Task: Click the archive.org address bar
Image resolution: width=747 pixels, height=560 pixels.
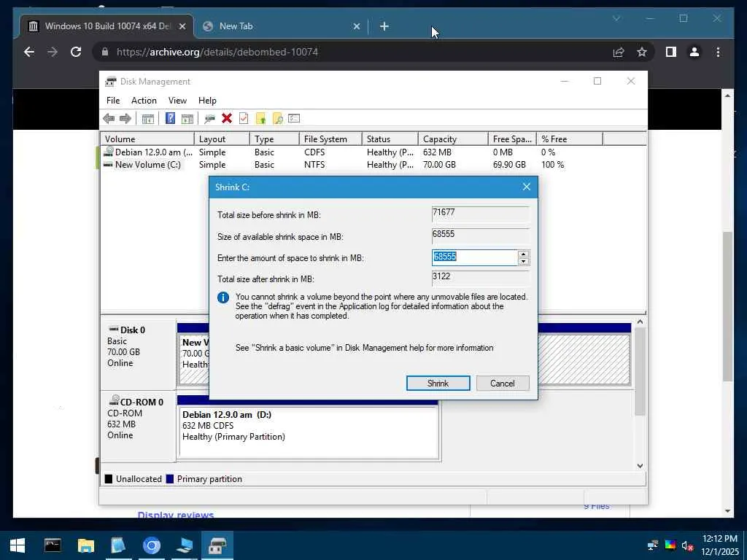Action: coord(352,52)
